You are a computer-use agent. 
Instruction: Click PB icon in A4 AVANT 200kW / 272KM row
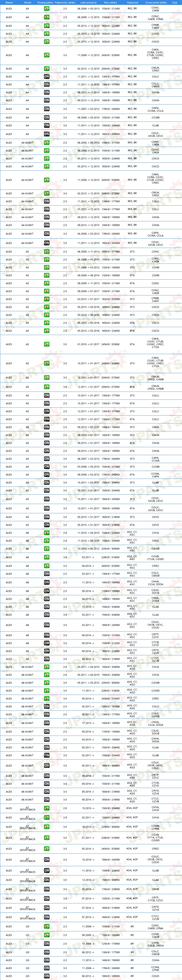pyautogui.click(x=47, y=193)
